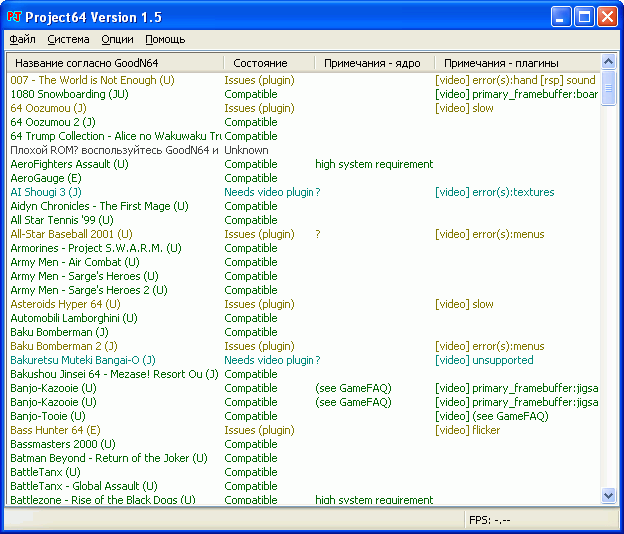Select All-Star Baseball 2001 (U)

coord(72,234)
